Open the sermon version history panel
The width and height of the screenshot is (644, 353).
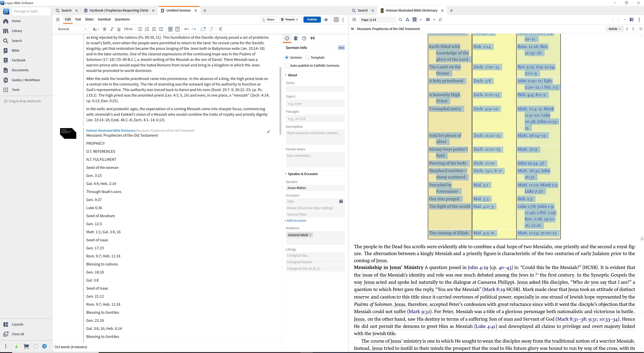coord(304,38)
